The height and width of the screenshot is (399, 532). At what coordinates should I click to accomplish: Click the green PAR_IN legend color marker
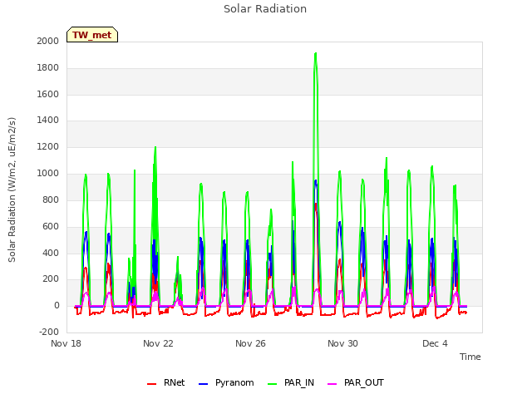pyautogui.click(x=272, y=384)
